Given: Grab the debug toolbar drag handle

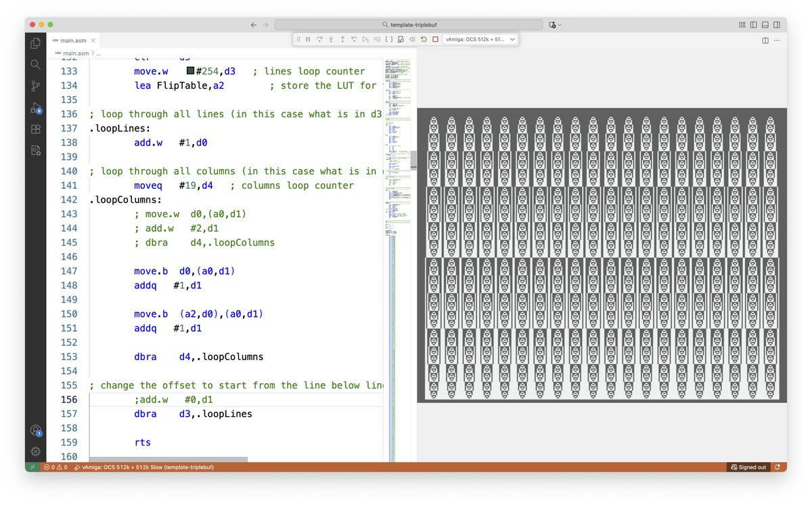Looking at the screenshot, I should click(x=298, y=40).
